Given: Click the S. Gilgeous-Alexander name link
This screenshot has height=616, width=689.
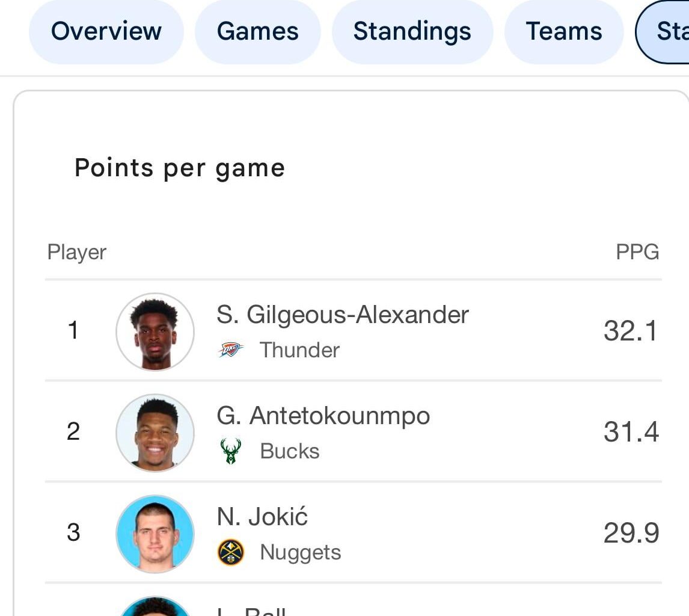Looking at the screenshot, I should (343, 315).
